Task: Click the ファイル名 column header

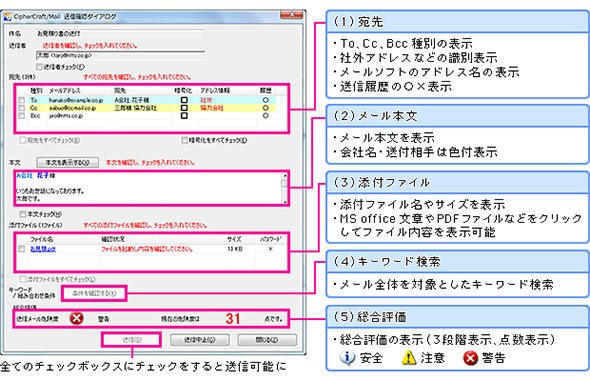Action: point(41,239)
